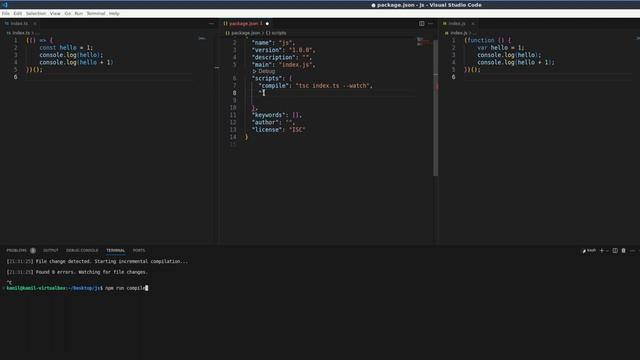Open the Help menu

114,13
